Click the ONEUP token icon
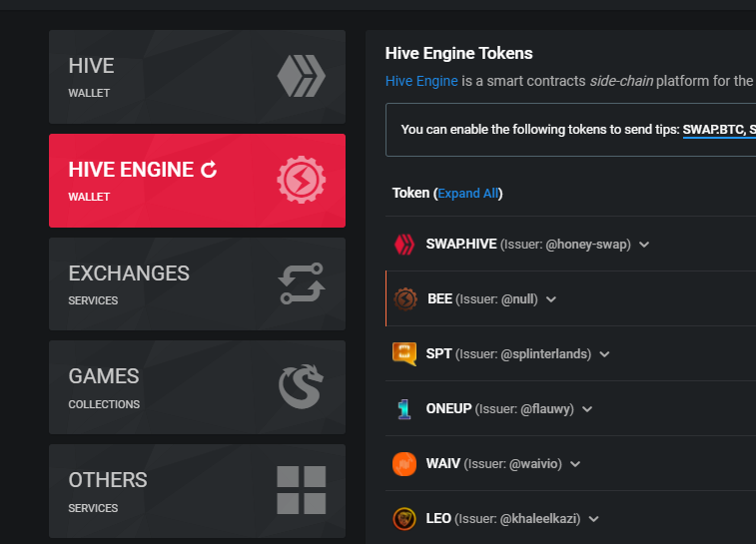 pos(404,409)
